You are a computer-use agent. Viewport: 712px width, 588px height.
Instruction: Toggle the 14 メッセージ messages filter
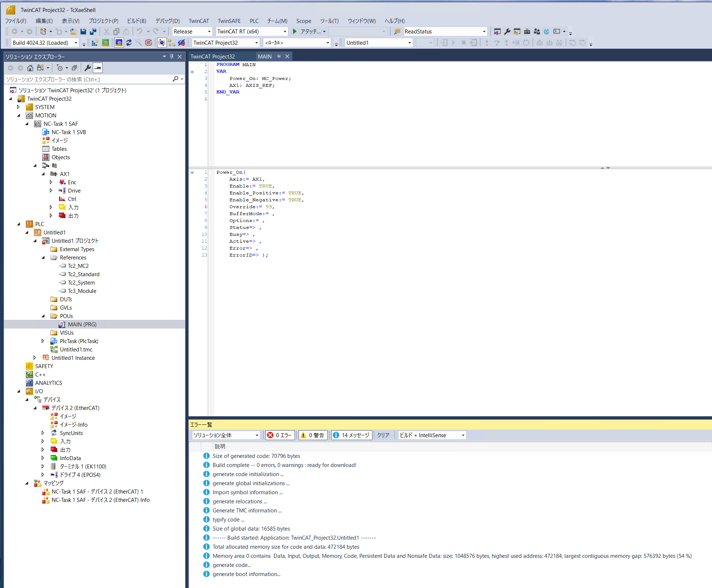click(351, 435)
